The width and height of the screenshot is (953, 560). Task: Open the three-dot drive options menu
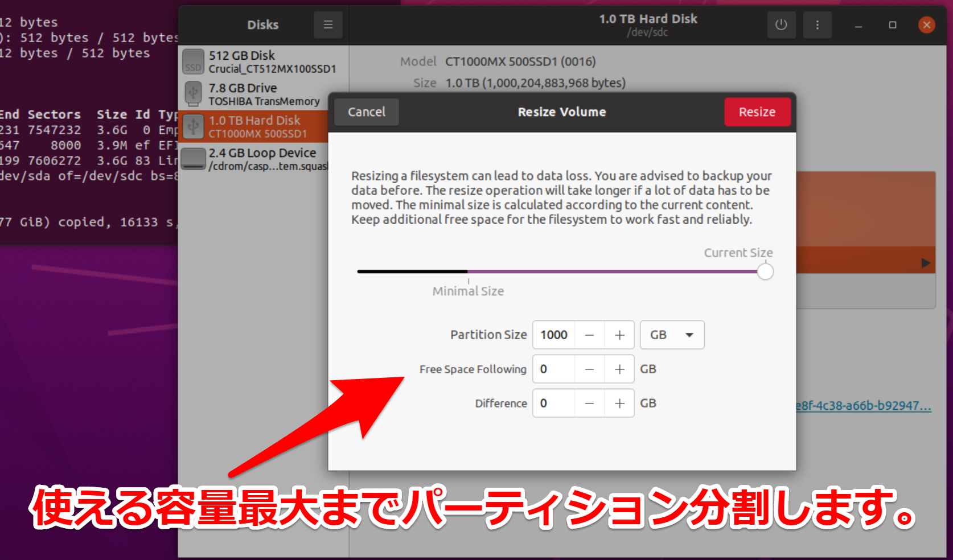(818, 24)
